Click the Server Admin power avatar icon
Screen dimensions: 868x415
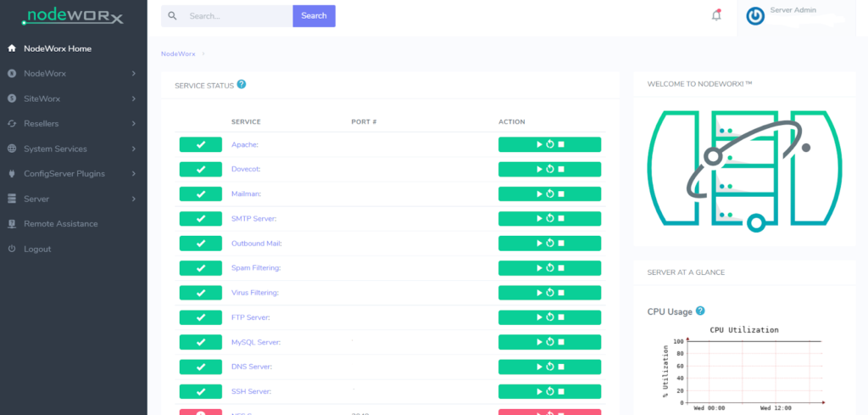click(755, 16)
